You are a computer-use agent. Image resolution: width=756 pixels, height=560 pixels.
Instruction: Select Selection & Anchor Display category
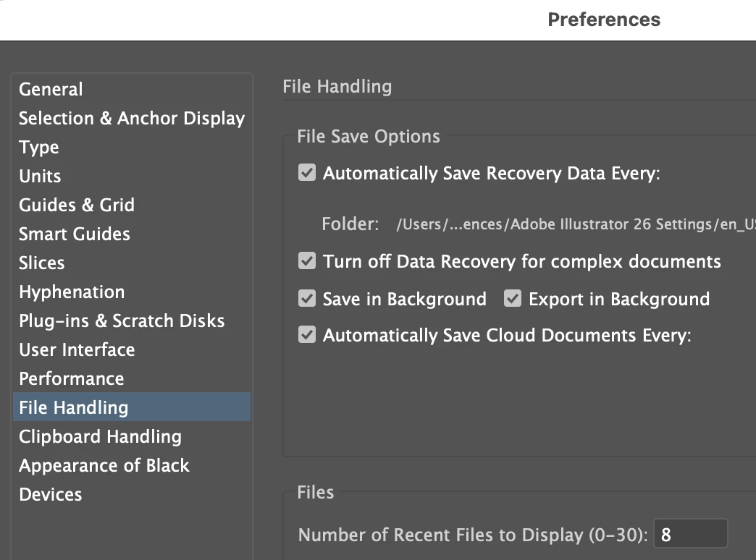point(131,118)
